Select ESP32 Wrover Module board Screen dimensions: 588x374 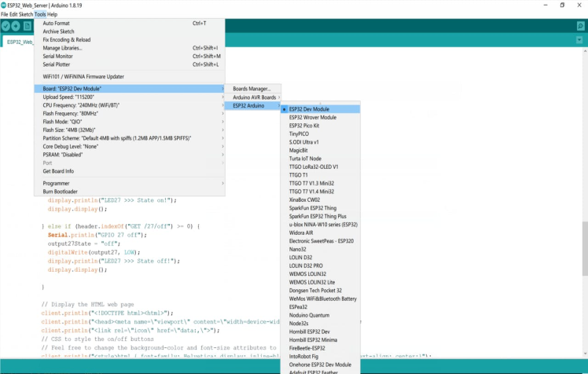coord(312,117)
